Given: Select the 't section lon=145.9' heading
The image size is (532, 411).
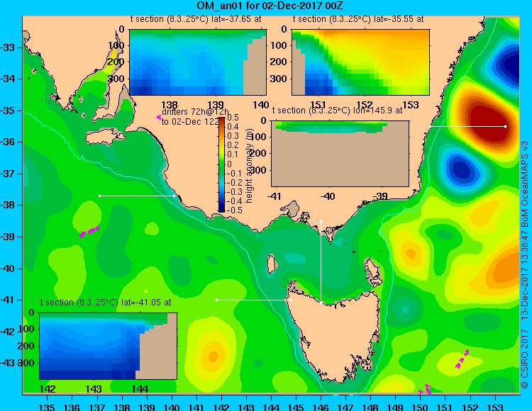Looking at the screenshot, I should (337, 111).
